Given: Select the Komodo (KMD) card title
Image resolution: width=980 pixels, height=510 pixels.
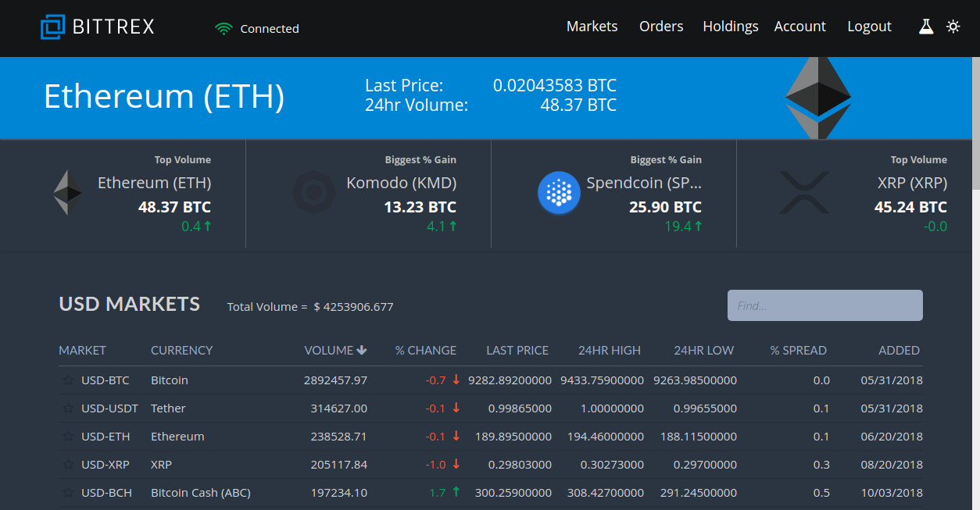Looking at the screenshot, I should (402, 184).
